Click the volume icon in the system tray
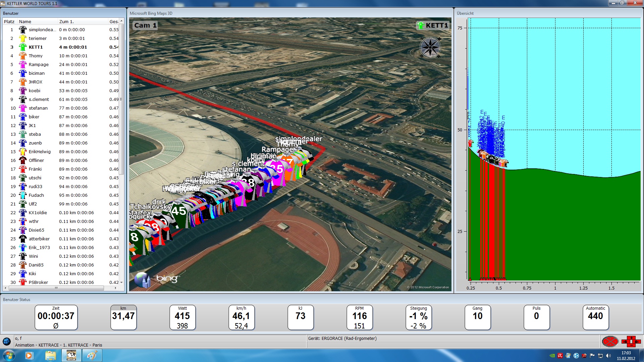Image resolution: width=644 pixels, height=362 pixels. (x=608, y=356)
